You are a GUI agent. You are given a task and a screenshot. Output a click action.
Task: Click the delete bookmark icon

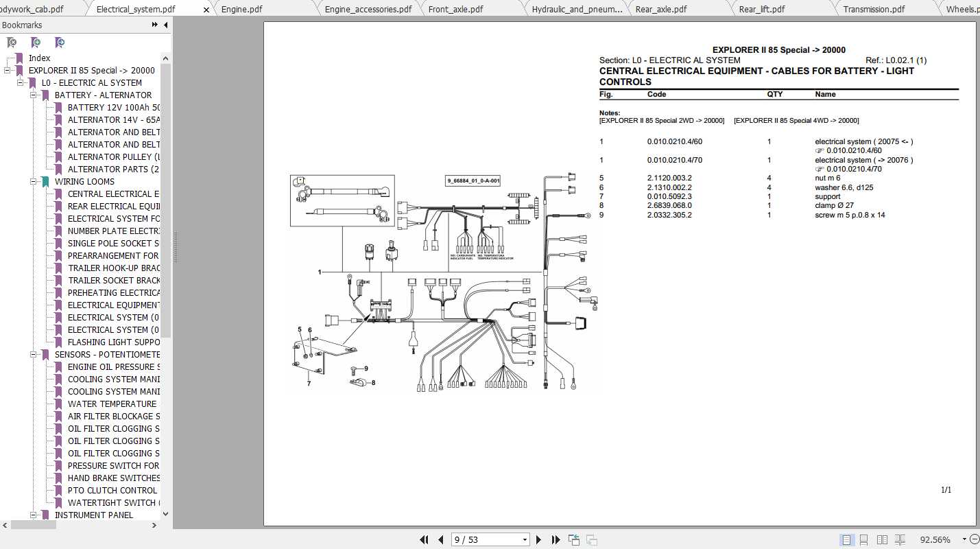pos(12,43)
